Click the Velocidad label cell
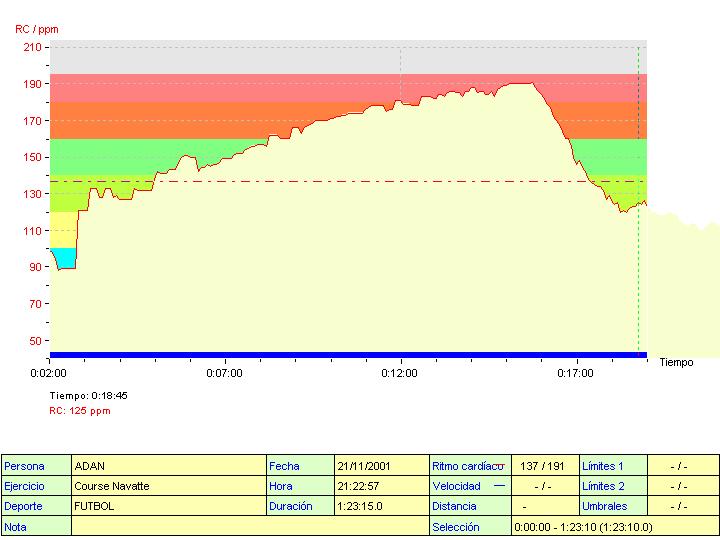The image size is (720, 540). (x=471, y=486)
